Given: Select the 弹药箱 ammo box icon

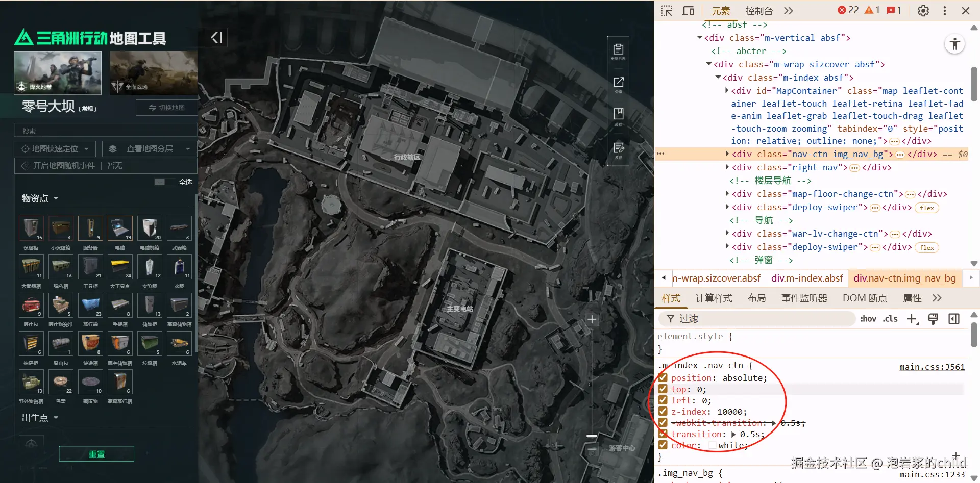Looking at the screenshot, I should click(x=61, y=267).
